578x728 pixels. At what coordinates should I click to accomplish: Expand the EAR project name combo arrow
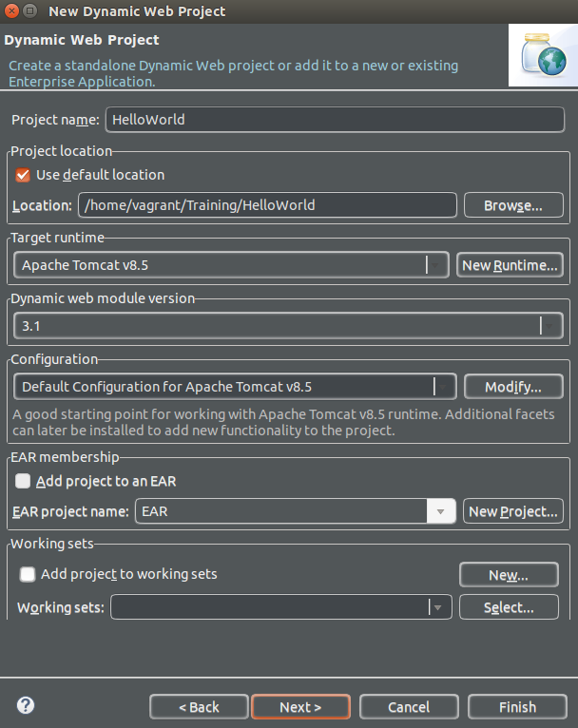pos(440,511)
